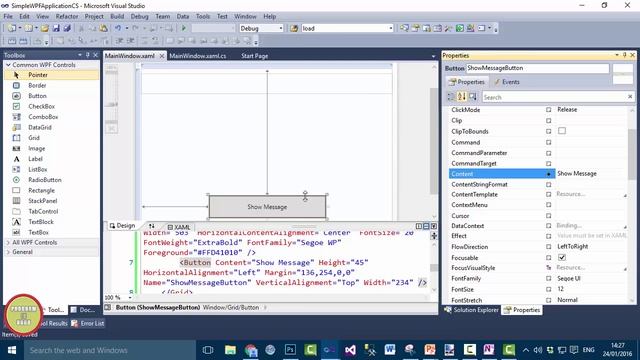This screenshot has width=640, height=360.
Task: Click the property marker beside ContextMenu
Action: click(x=549, y=205)
